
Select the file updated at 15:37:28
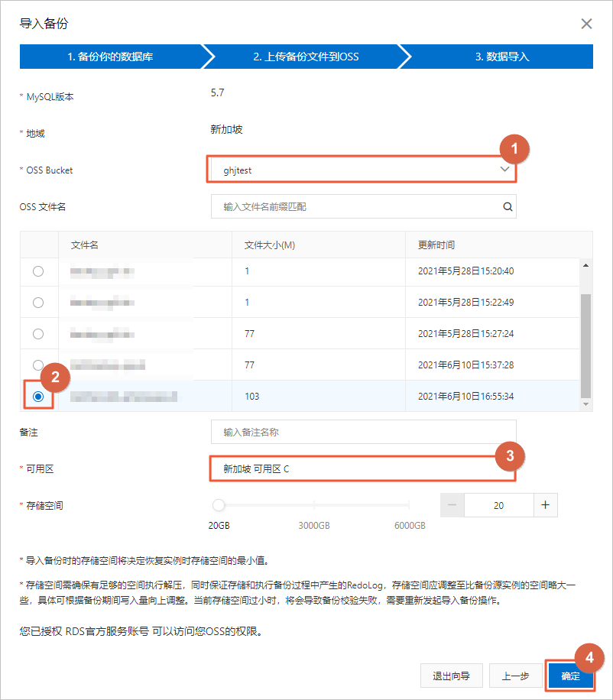(38, 365)
